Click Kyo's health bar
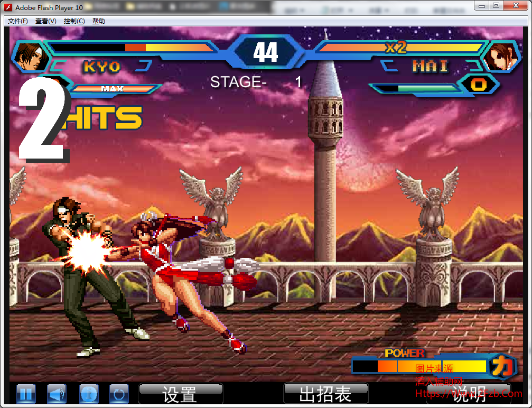The height and width of the screenshot is (408, 532). click(x=132, y=47)
